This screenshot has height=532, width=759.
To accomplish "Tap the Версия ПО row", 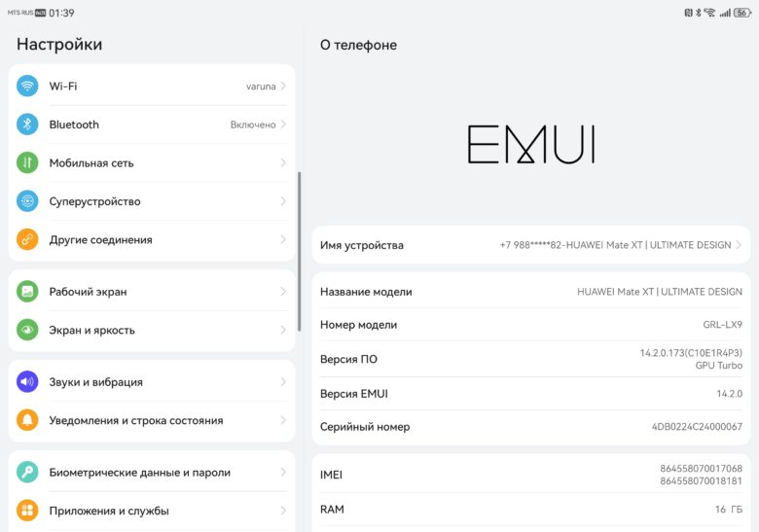I will point(531,359).
